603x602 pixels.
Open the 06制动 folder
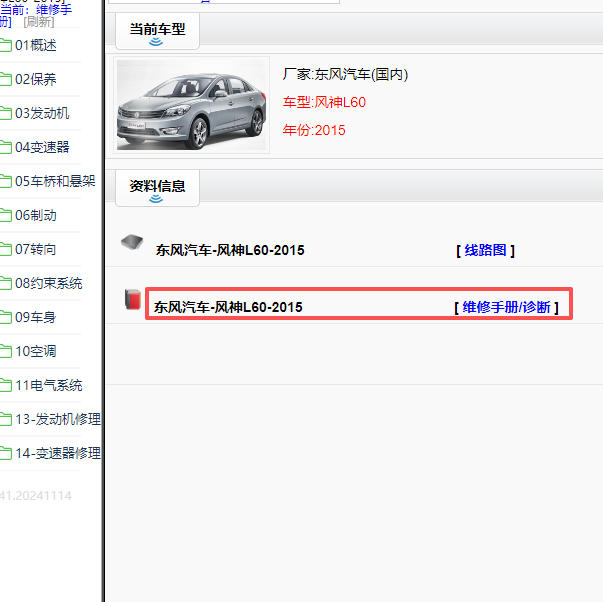pyautogui.click(x=36, y=215)
